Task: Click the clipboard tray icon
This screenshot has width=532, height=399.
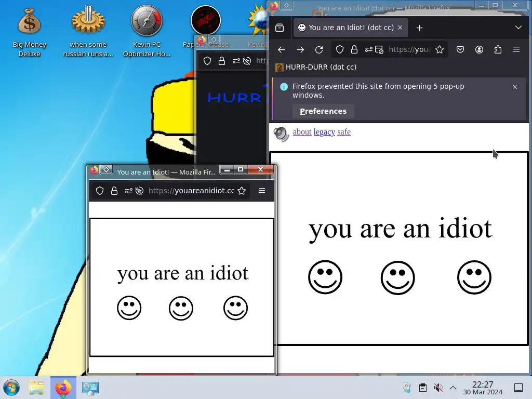Action: click(x=423, y=388)
